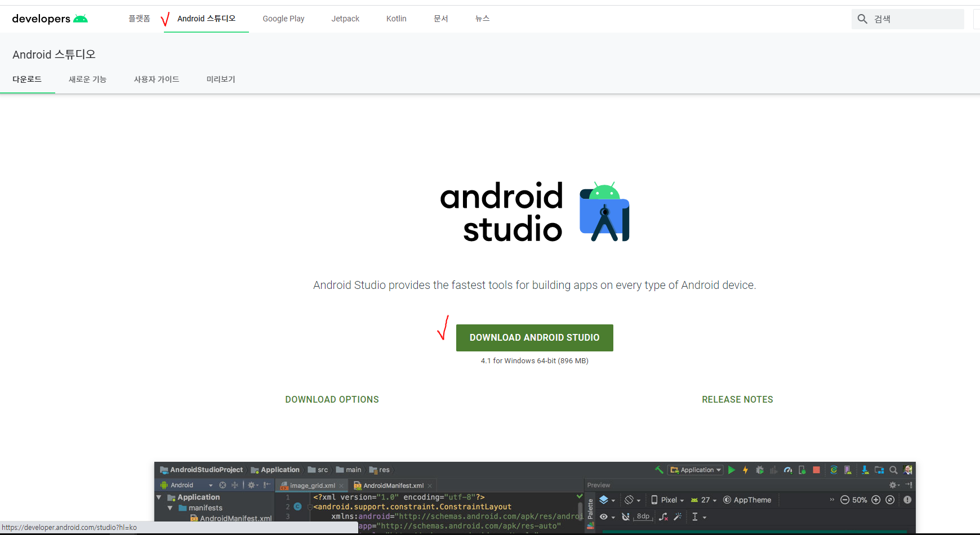Select the 새로운 기능 sub-tab
Viewport: 980px width, 535px height.
pos(87,79)
